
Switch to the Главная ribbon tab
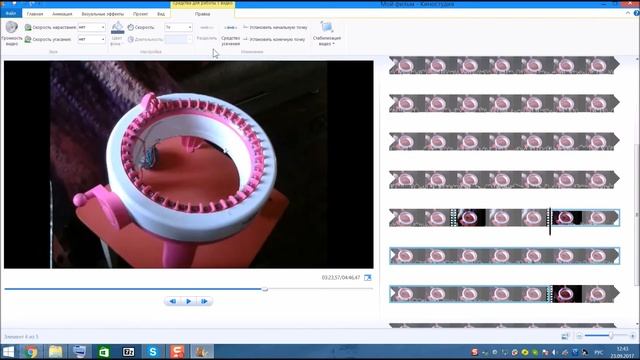click(x=35, y=14)
